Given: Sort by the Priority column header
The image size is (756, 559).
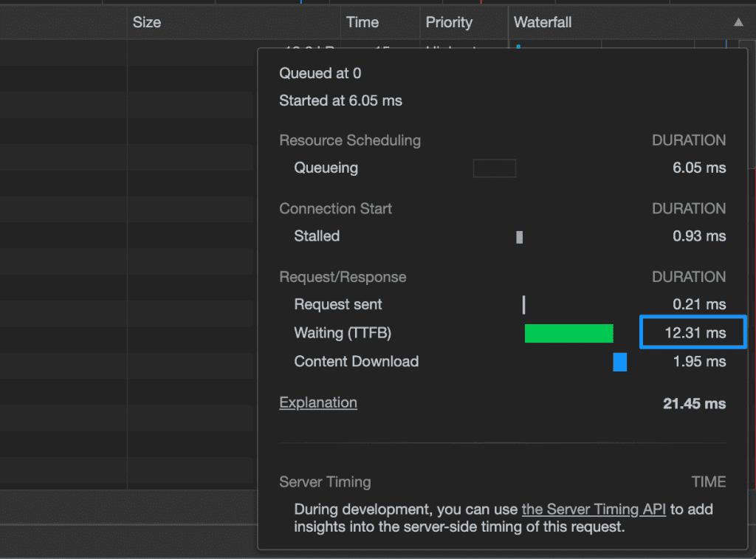Looking at the screenshot, I should point(449,23).
